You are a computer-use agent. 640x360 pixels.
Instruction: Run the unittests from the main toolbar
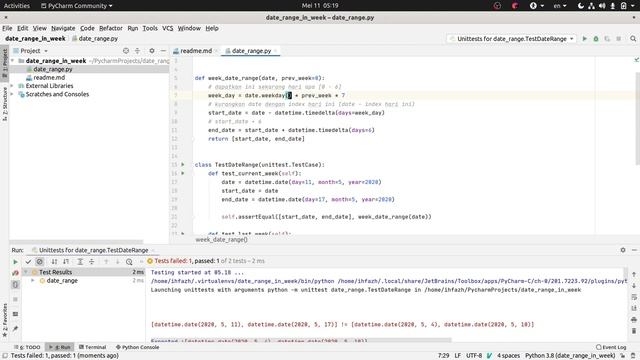click(584, 39)
